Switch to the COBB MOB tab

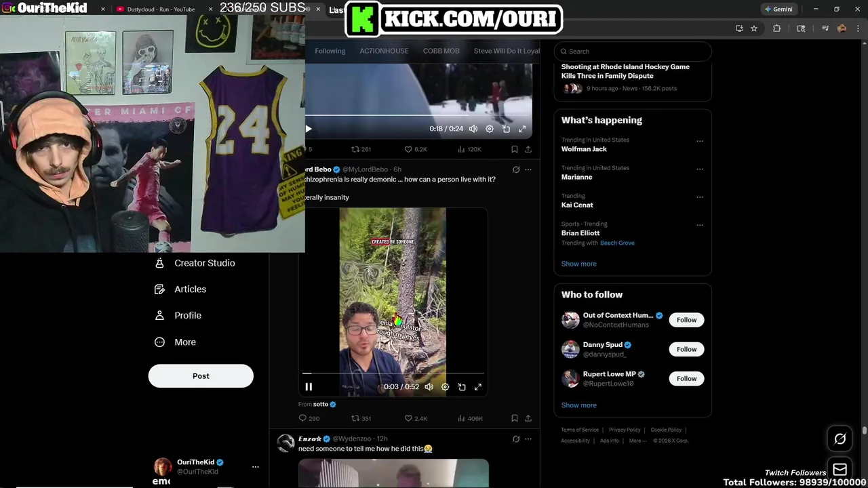[441, 51]
